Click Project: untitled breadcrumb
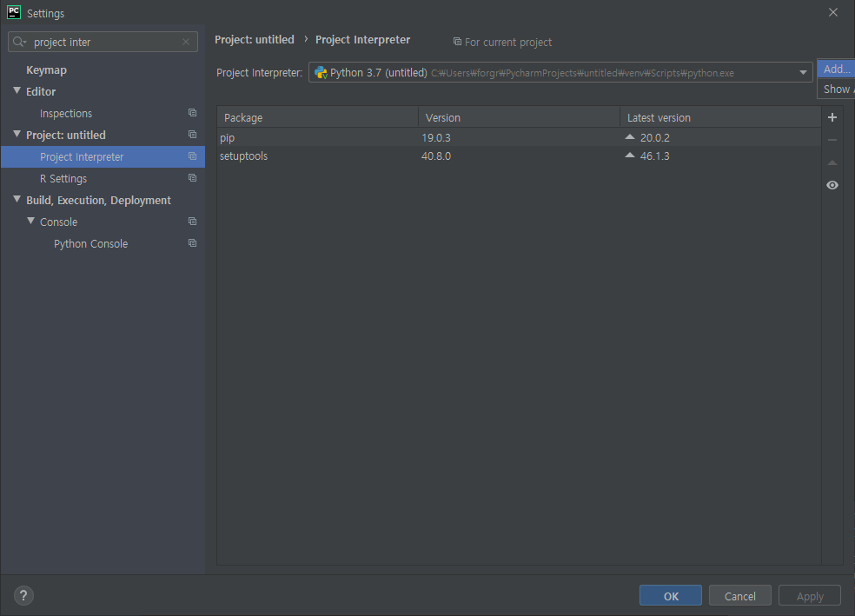Screen dimensions: 855x616 pos(254,40)
